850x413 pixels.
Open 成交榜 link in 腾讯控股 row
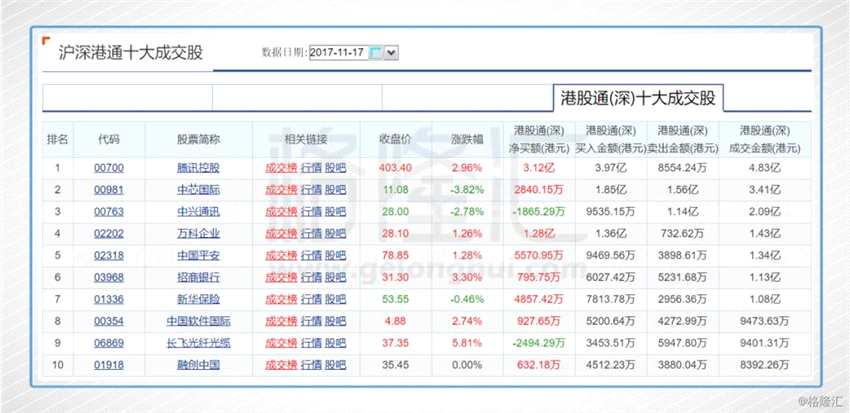(281, 168)
